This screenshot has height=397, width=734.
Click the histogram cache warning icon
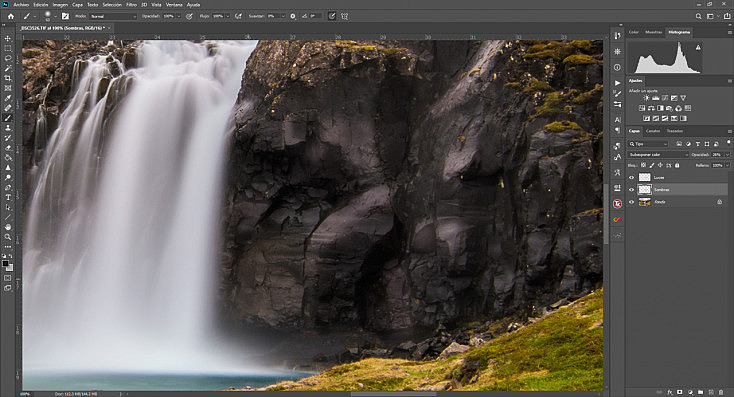coord(698,47)
